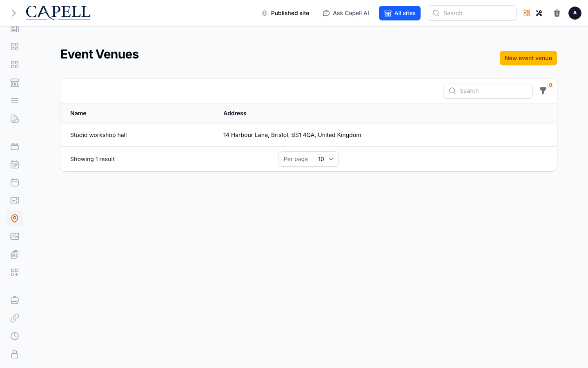This screenshot has height=368, width=588.
Task: Click the Event Venues page heading
Action: pyautogui.click(x=100, y=54)
